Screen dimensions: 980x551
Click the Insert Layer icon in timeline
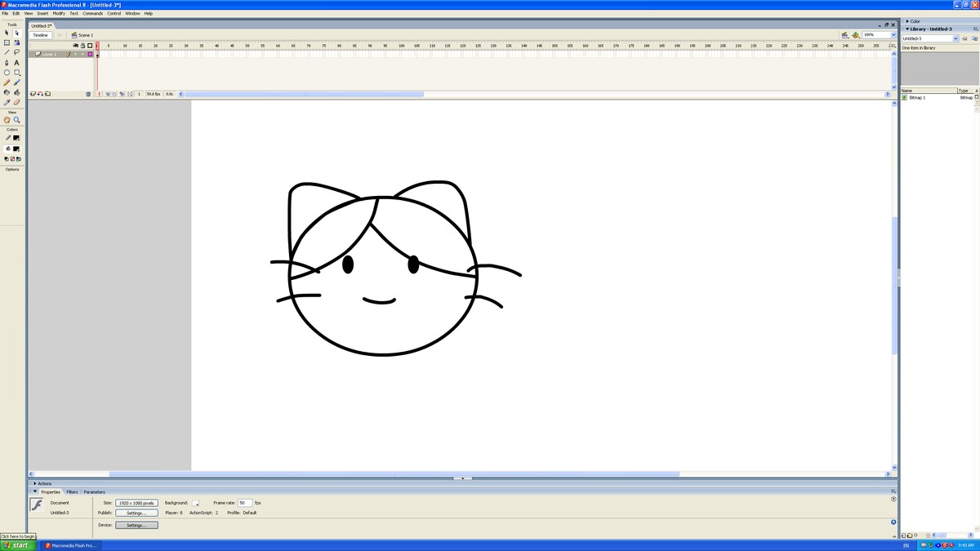[33, 94]
